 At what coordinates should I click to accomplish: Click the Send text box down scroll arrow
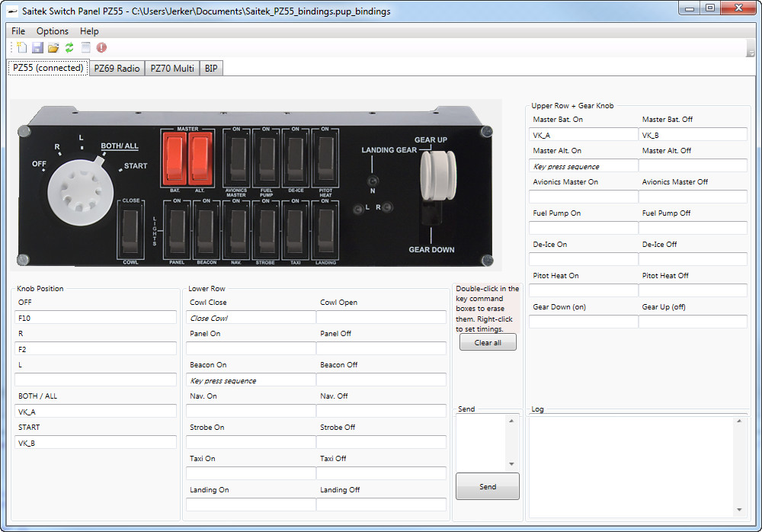click(511, 464)
